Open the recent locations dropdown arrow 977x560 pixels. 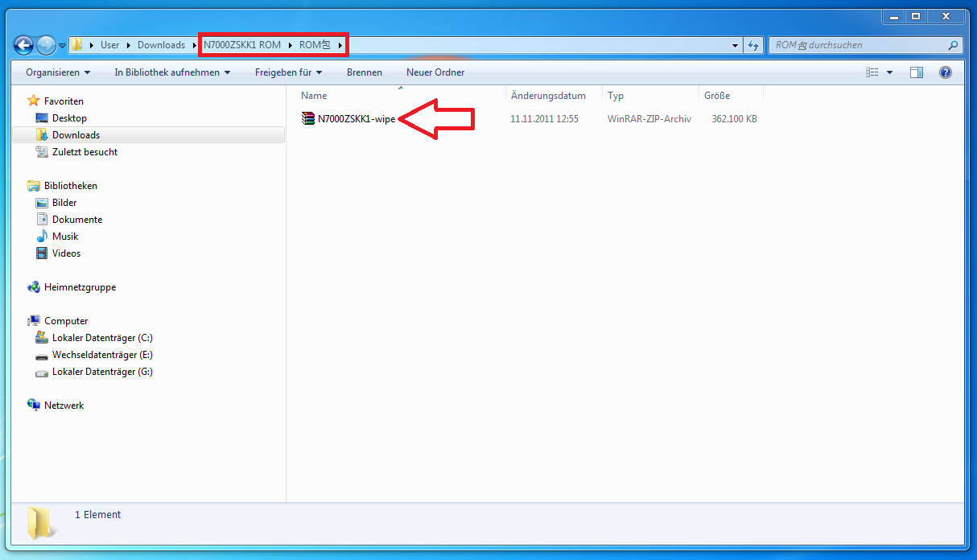tap(62, 46)
